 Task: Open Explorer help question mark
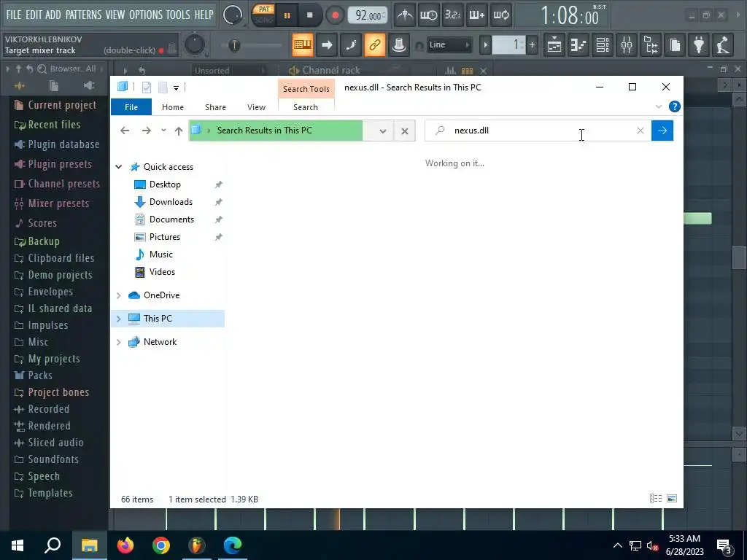coord(675,106)
